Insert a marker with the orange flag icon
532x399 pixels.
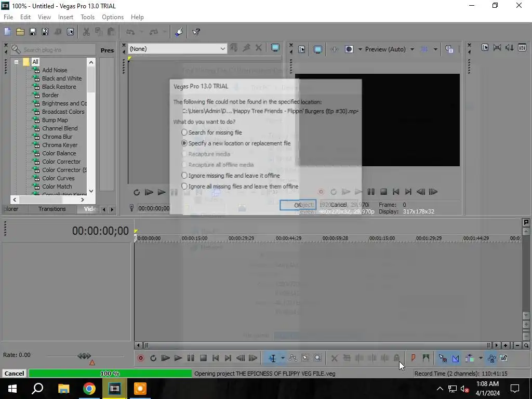click(x=413, y=358)
